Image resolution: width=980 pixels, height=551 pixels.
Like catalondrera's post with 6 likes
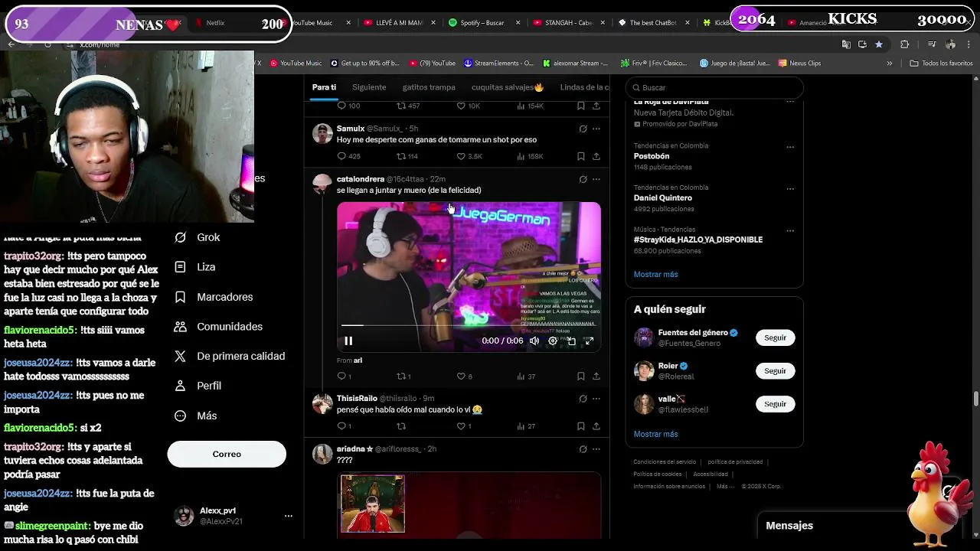click(x=464, y=376)
